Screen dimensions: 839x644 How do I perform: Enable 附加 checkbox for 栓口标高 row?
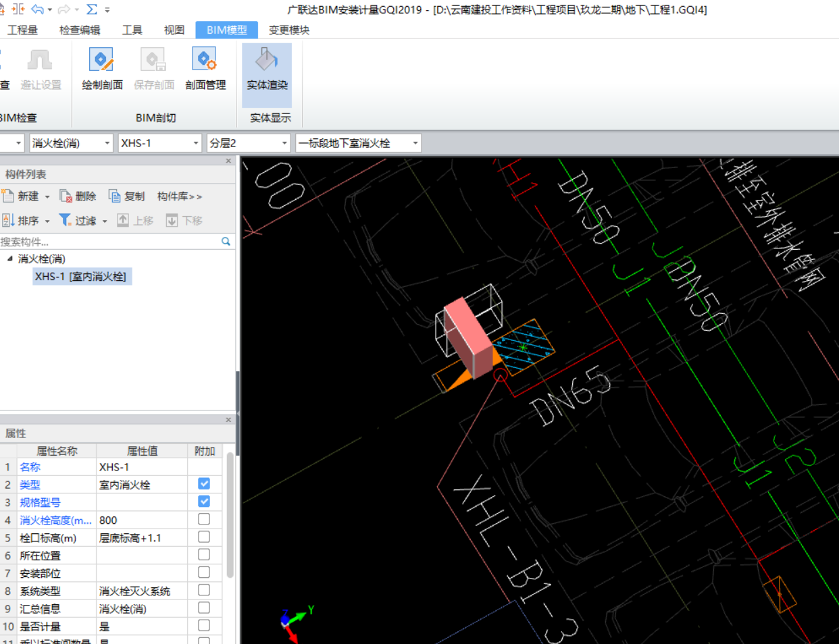pos(204,537)
